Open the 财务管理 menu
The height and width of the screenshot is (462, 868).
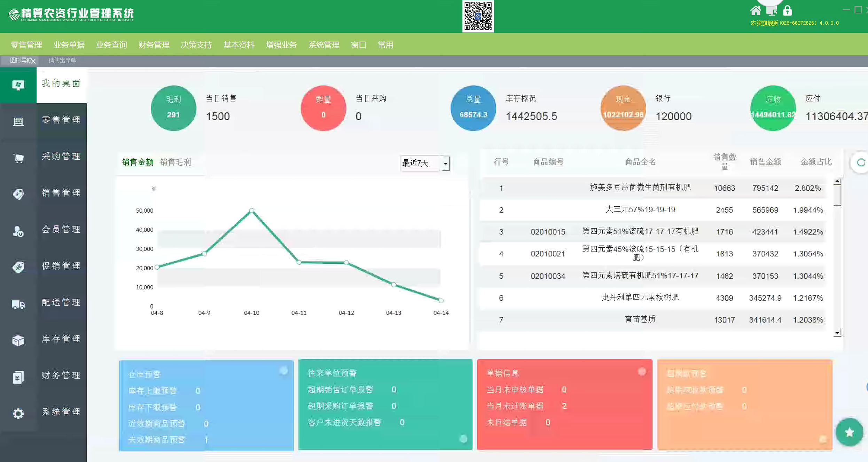pos(154,45)
